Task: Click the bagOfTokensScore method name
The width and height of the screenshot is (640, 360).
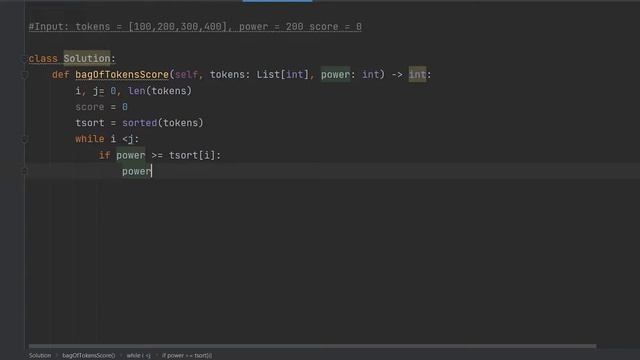Action: [122, 75]
